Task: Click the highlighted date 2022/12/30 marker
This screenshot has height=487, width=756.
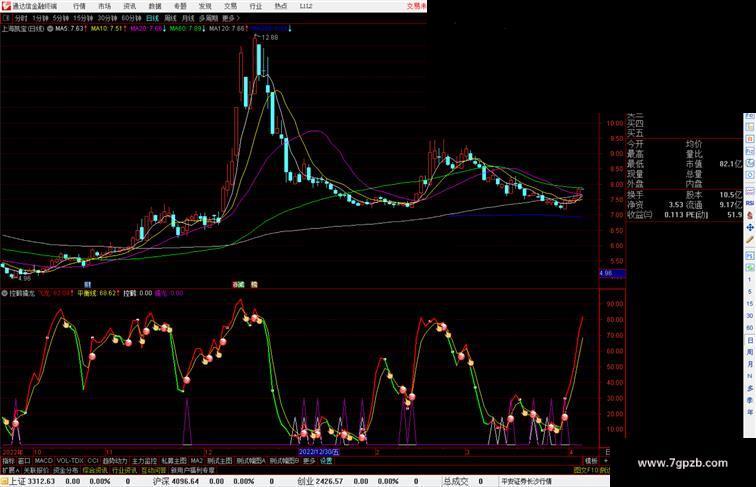Action: 319,452
